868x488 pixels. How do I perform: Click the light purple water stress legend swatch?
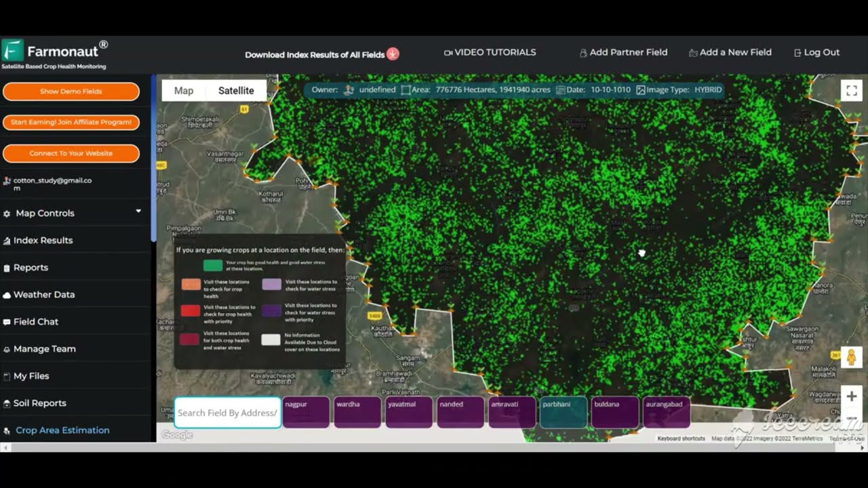pos(272,285)
